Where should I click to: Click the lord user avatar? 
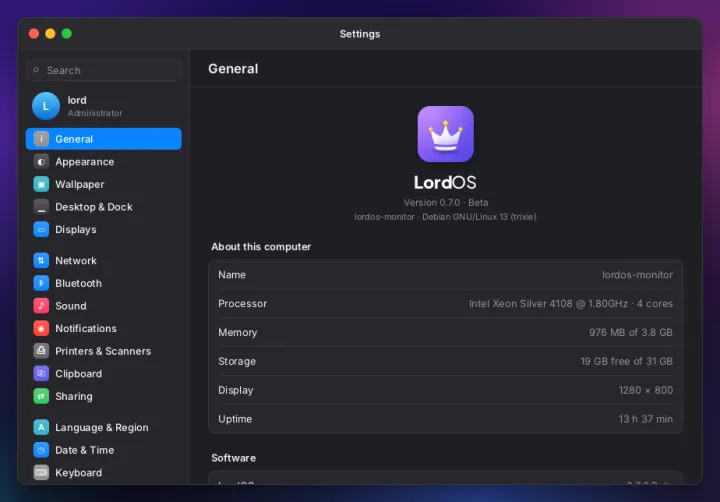tap(46, 106)
